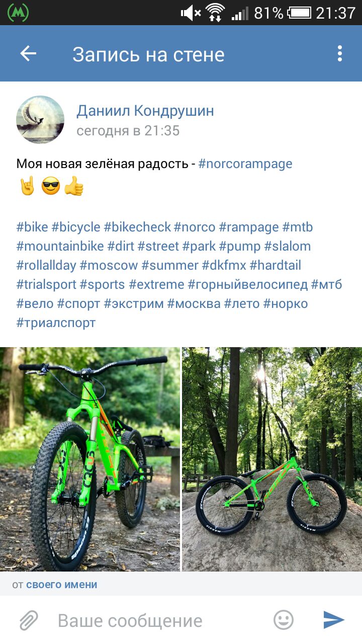
Task: Tap the paperclip attachment icon
Action: click(x=29, y=620)
